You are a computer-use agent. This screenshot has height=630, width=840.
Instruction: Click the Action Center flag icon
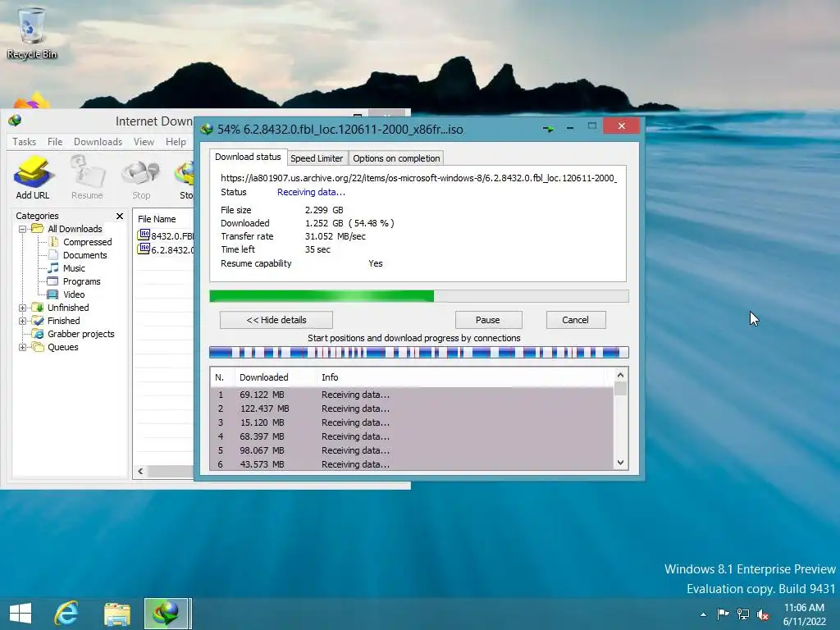click(723, 614)
